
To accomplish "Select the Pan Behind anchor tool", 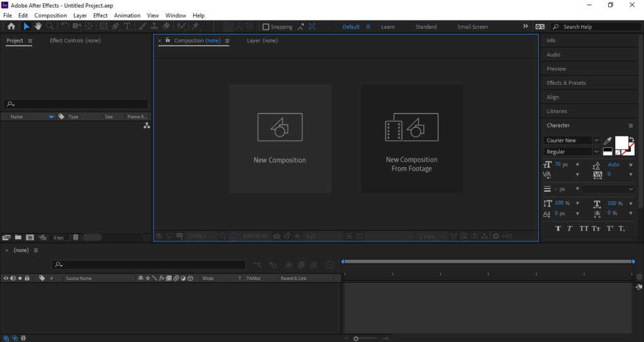I will (89, 26).
